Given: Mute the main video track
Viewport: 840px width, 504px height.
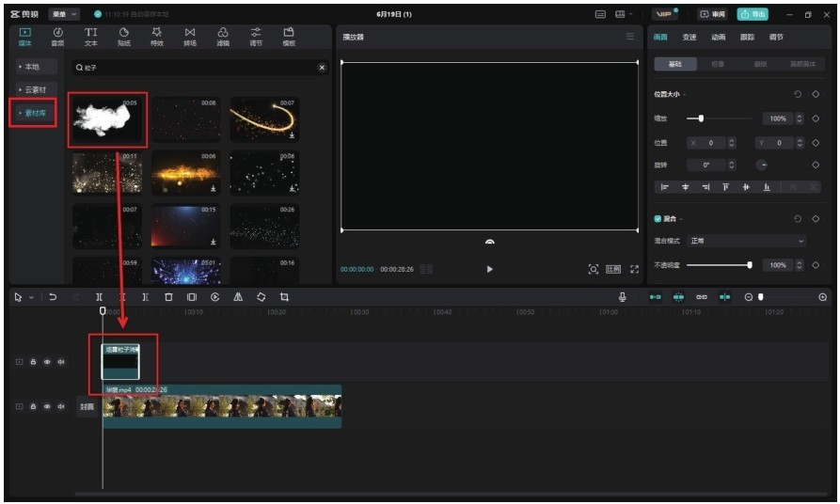Looking at the screenshot, I should pos(61,406).
